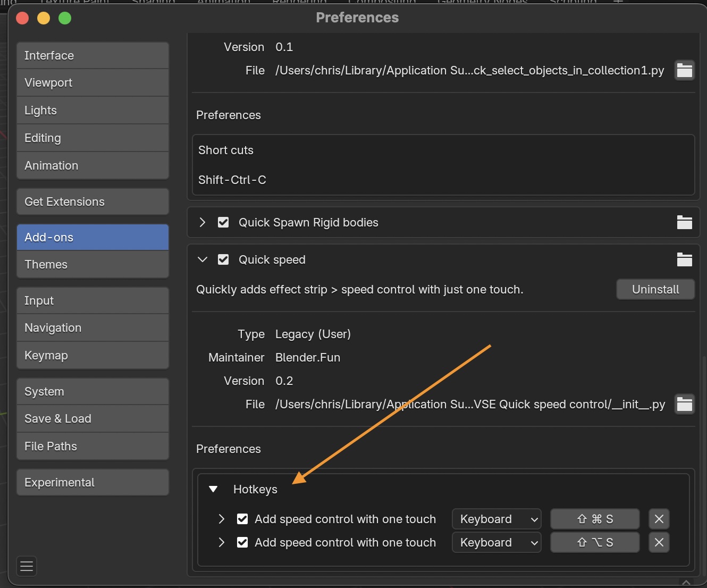Image resolution: width=707 pixels, height=588 pixels.
Task: Click the Blender.Fun maintainer text
Action: click(x=308, y=357)
